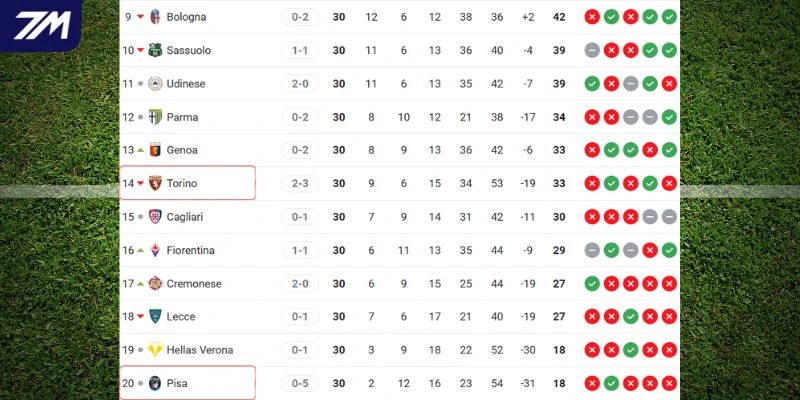Image resolution: width=800 pixels, height=400 pixels.
Task: Click the Torino club crest
Action: point(155,184)
